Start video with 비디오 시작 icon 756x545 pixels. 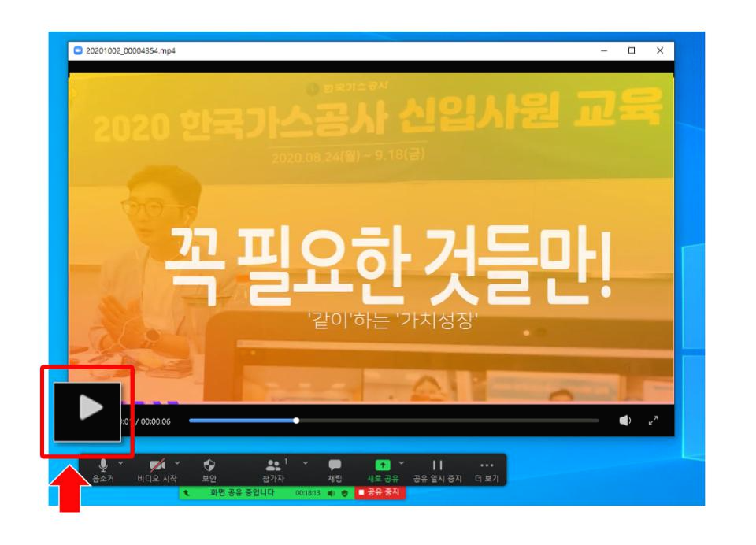click(157, 470)
